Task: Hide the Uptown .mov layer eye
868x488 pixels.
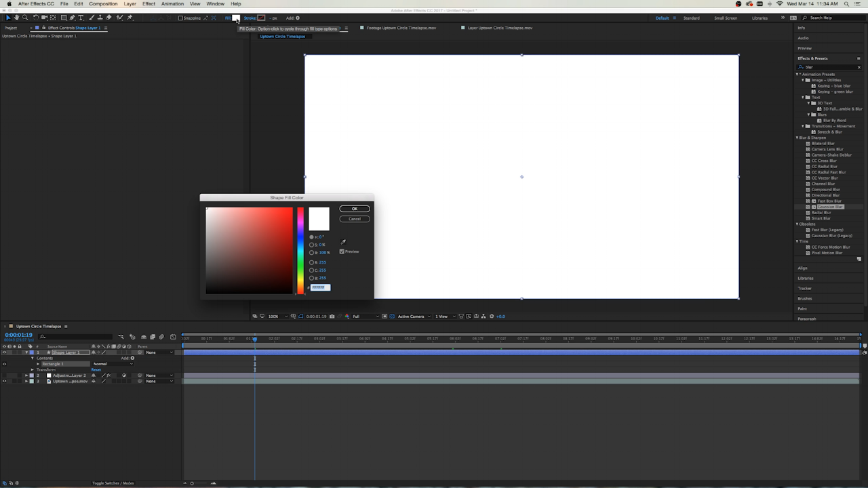Action: coord(4,381)
